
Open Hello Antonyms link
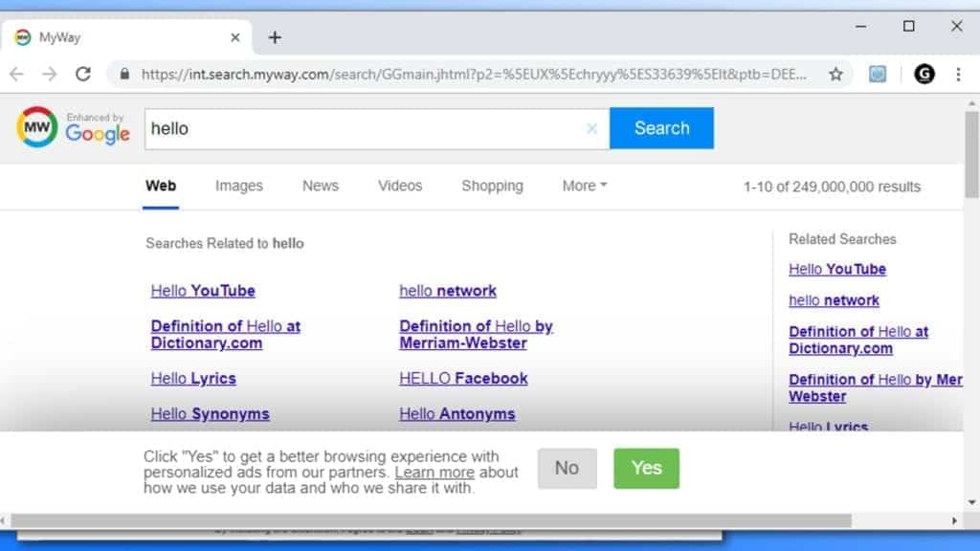click(x=457, y=413)
